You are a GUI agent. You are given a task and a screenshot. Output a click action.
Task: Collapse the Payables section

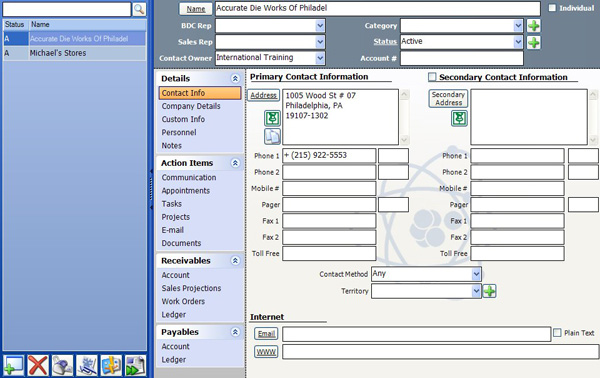coord(235,332)
